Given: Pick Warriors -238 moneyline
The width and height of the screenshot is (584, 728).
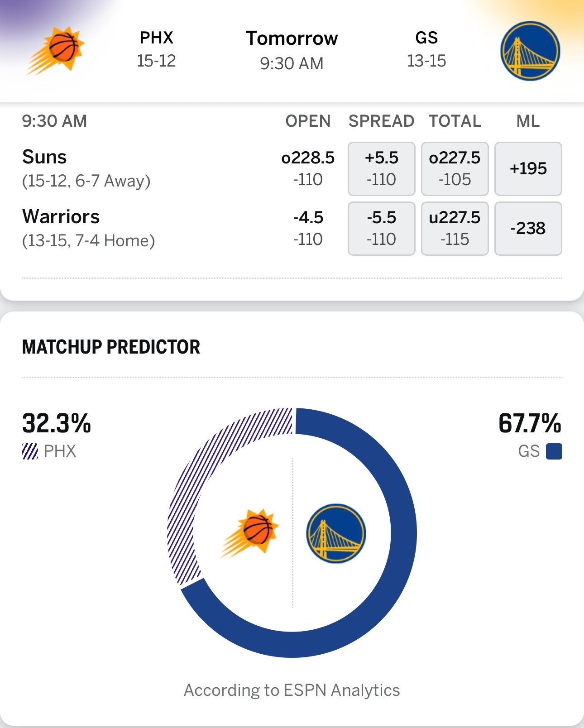Looking at the screenshot, I should click(528, 228).
